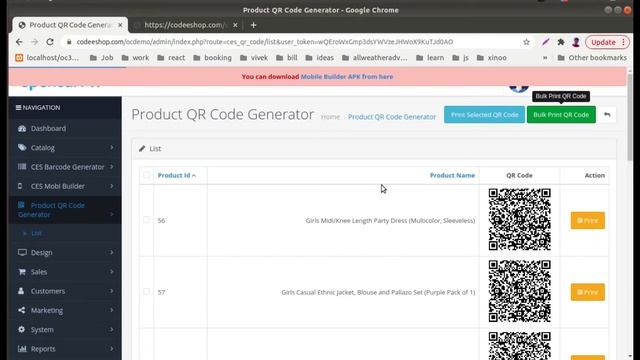Close the Product QR Code Generator tab
Image resolution: width=640 pixels, height=360 pixels.
click(x=120, y=25)
